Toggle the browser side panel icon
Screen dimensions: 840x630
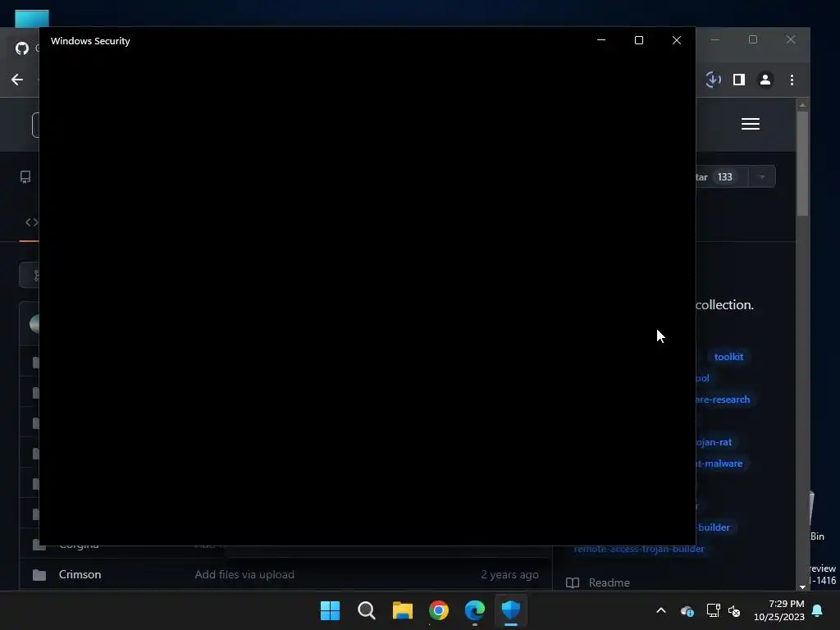click(739, 80)
